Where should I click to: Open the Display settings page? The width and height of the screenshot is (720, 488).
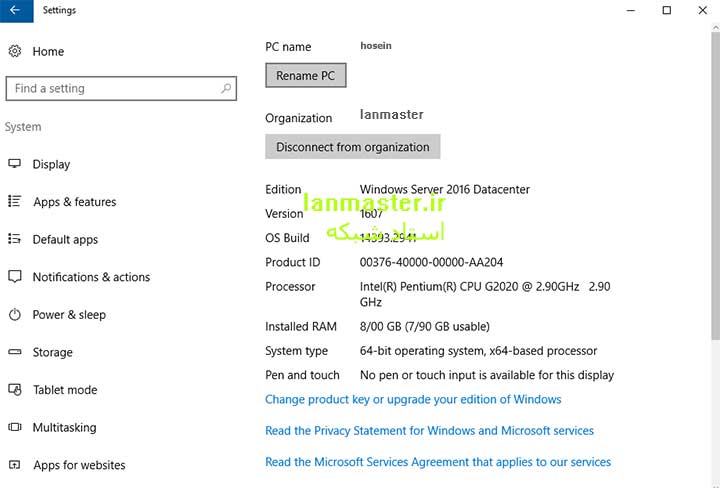tap(51, 164)
